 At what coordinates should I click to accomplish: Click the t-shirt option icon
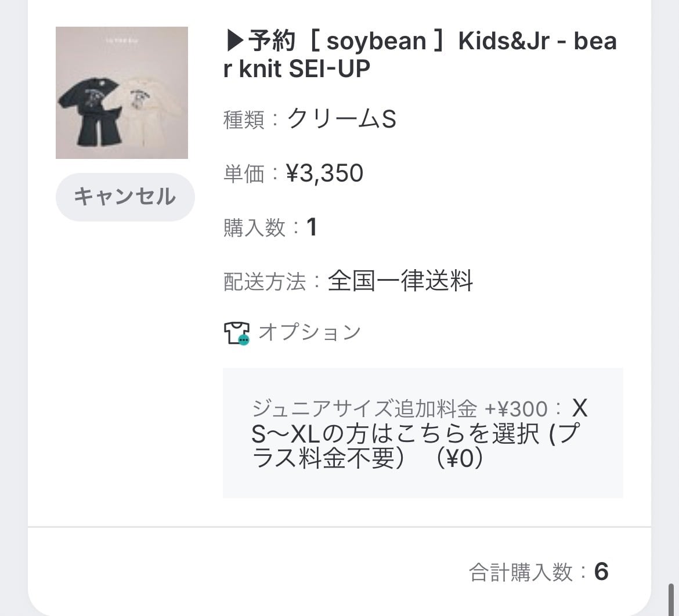click(237, 333)
